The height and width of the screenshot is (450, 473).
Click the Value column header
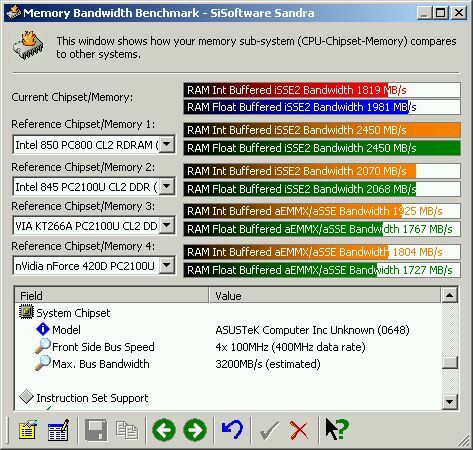325,295
